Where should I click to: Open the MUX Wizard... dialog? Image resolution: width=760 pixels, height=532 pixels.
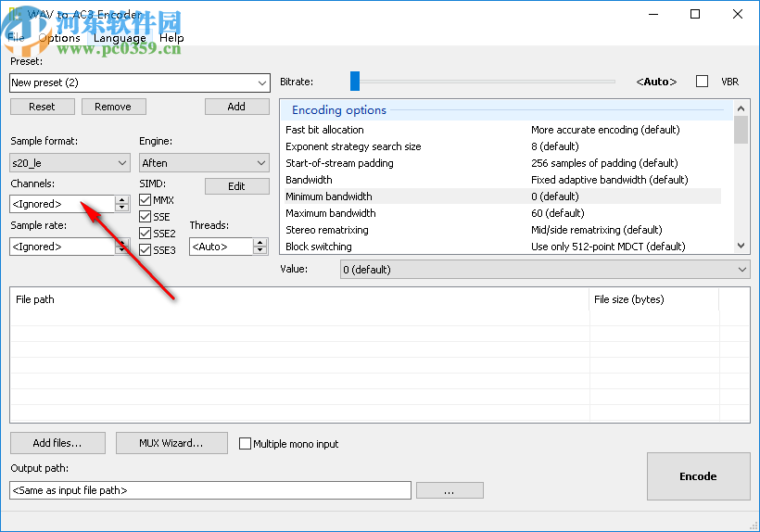tap(171, 443)
